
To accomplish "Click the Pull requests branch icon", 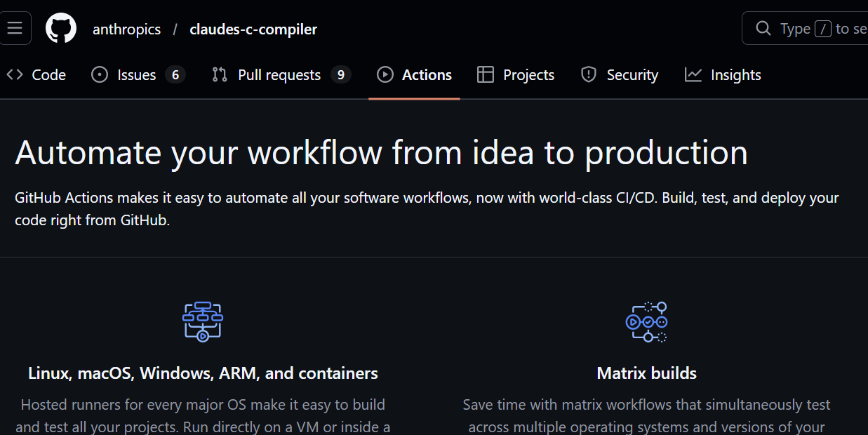I will coord(220,75).
